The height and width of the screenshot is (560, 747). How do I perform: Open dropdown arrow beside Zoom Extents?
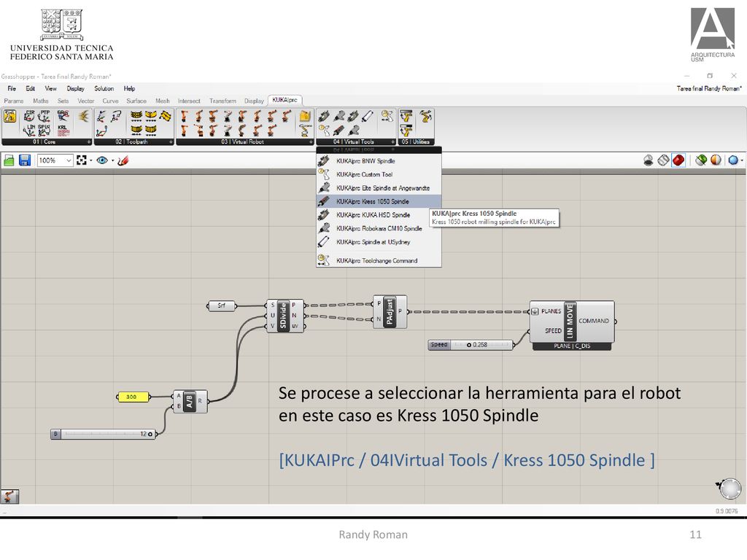90,160
